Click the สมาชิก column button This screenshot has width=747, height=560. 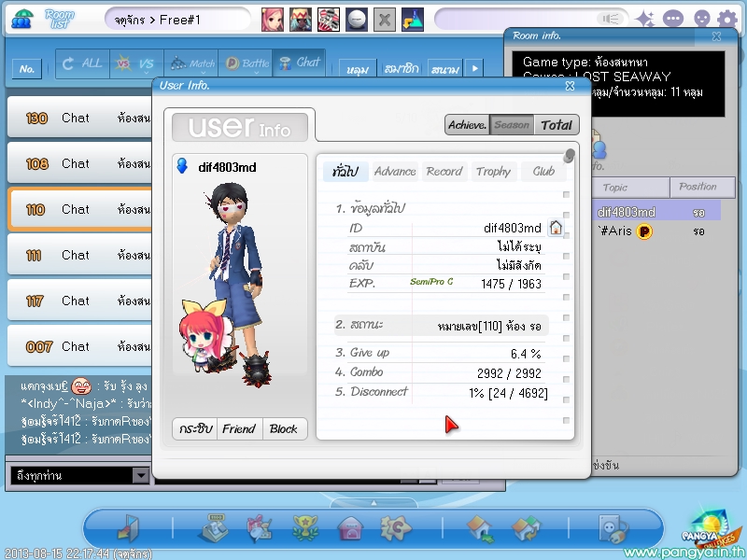click(402, 69)
